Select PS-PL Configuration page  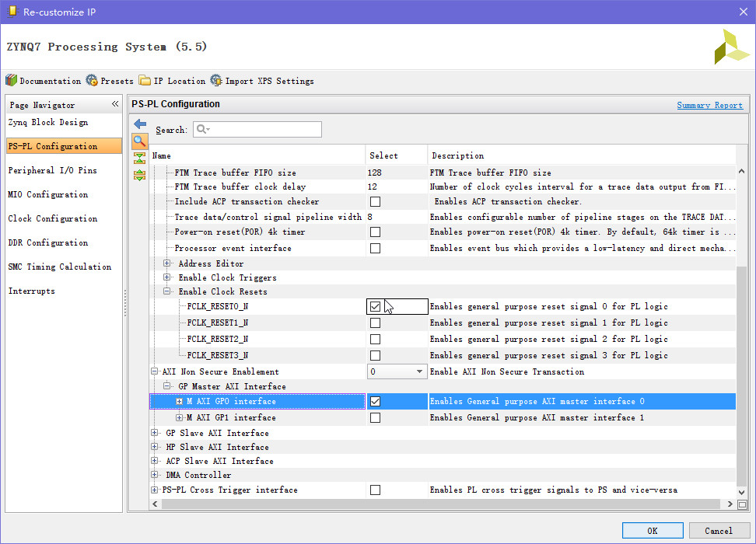64,146
